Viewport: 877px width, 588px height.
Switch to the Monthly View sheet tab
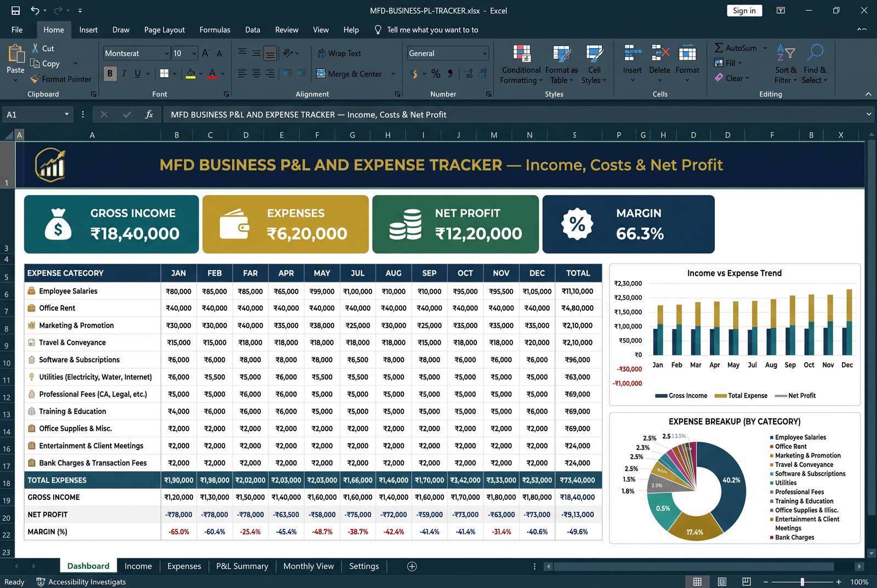tap(309, 566)
